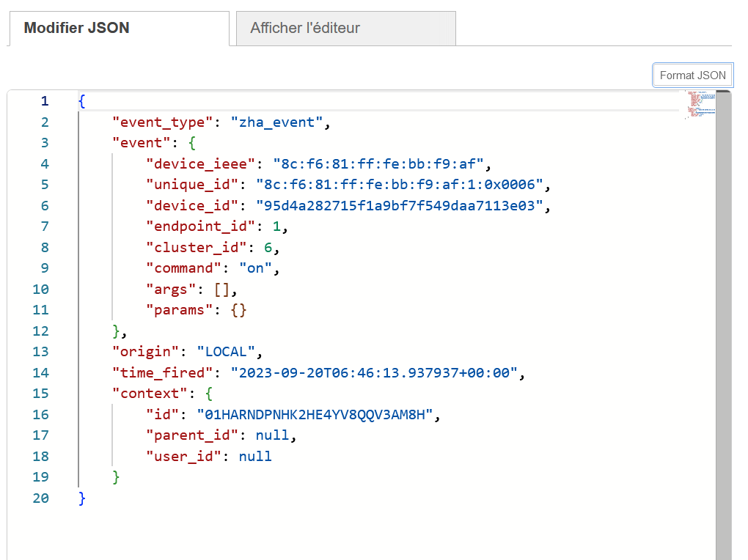
Task: Click the time_fired timestamp value
Action: point(375,373)
